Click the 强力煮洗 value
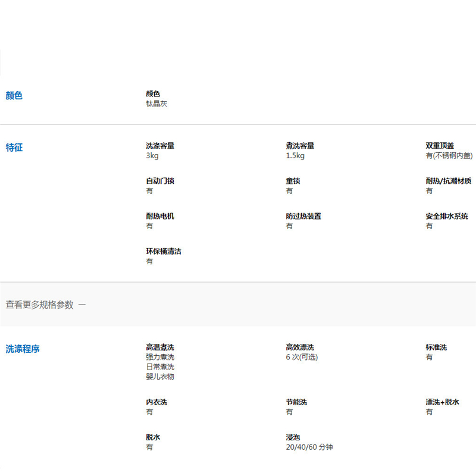This screenshot has height=476, width=476. 160,357
